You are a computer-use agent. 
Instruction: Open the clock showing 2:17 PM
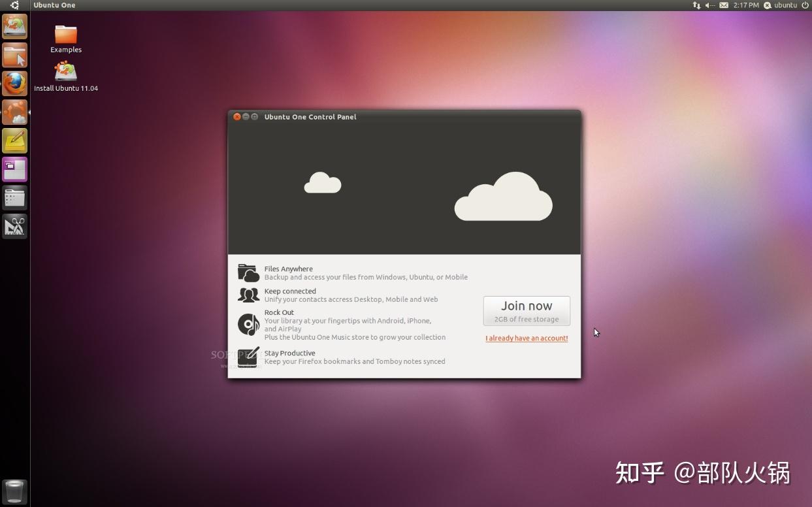point(747,5)
